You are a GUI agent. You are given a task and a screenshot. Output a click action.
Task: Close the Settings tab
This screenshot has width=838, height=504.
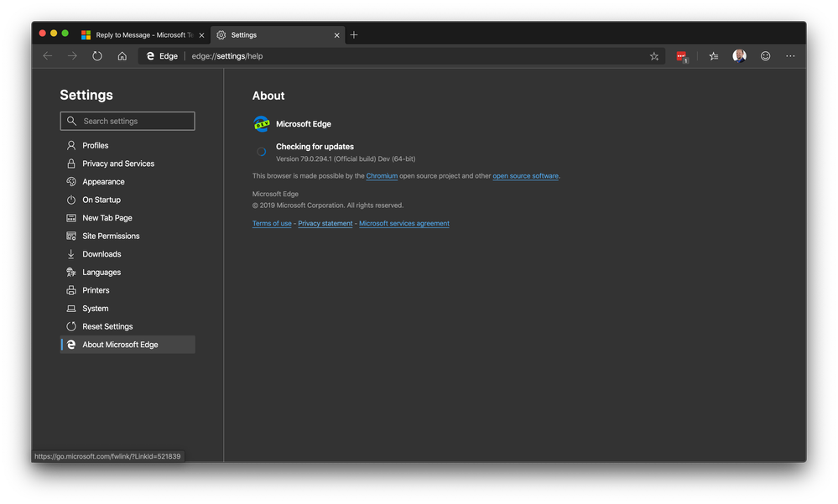tap(336, 35)
